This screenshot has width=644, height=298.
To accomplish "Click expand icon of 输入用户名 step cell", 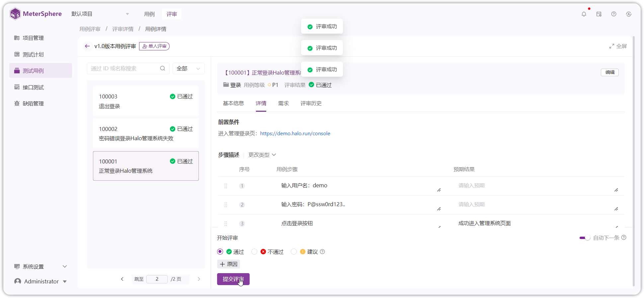I will click(x=439, y=190).
